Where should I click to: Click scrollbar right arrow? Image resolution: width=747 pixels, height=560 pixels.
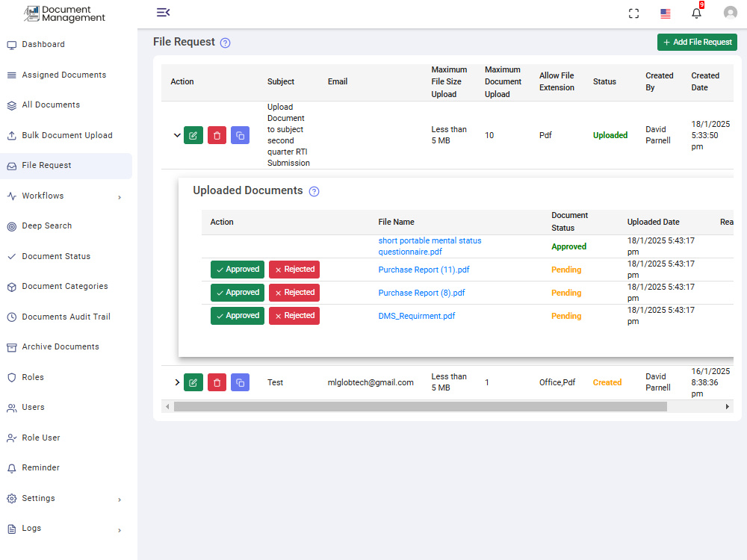(727, 407)
